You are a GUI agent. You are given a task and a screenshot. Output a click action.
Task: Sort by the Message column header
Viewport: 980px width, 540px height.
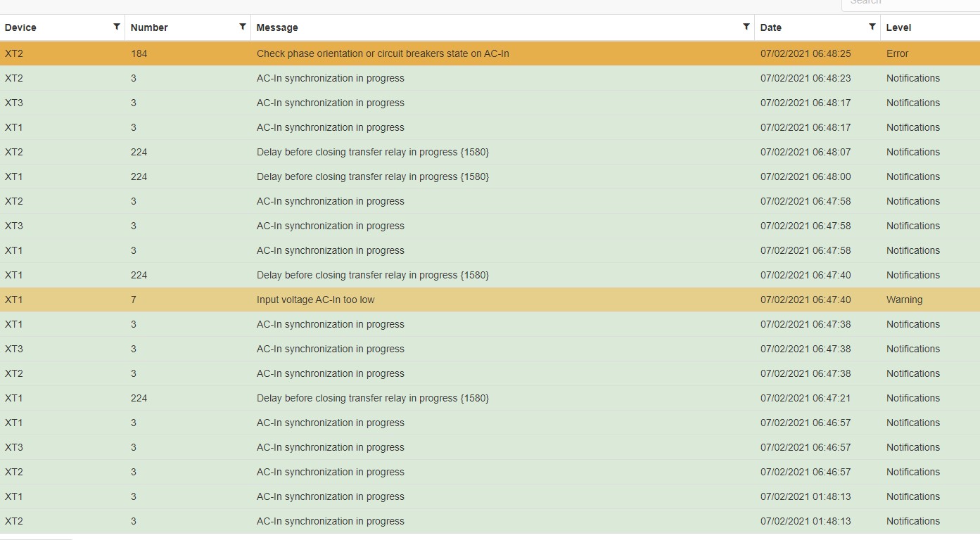coord(277,27)
